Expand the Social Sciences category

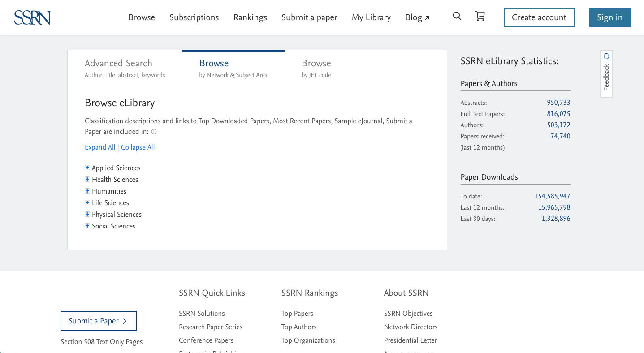click(87, 226)
